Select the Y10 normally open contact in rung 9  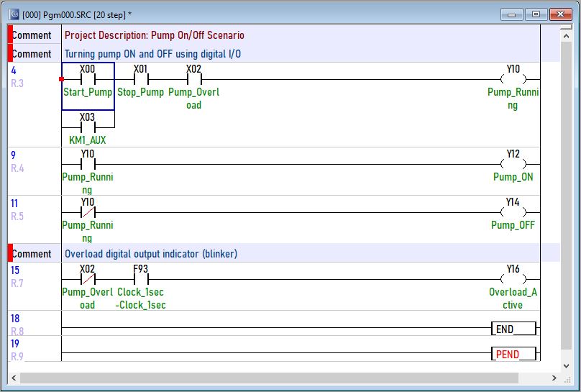88,164
